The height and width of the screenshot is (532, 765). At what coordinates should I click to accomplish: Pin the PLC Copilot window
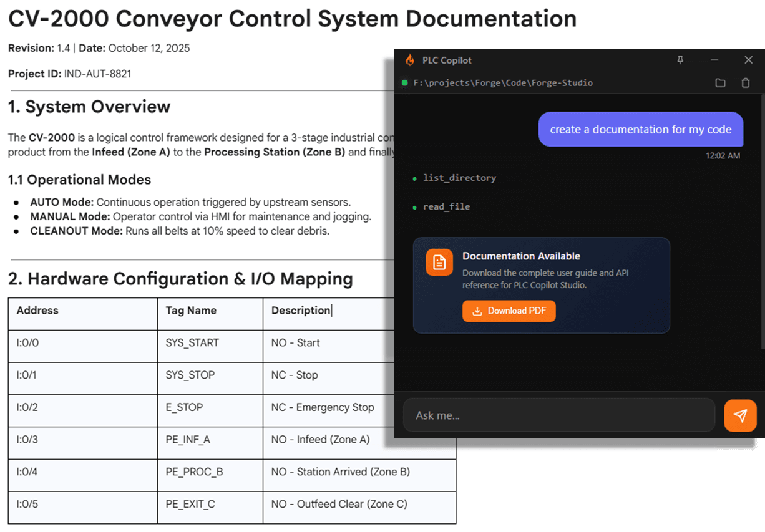(680, 60)
